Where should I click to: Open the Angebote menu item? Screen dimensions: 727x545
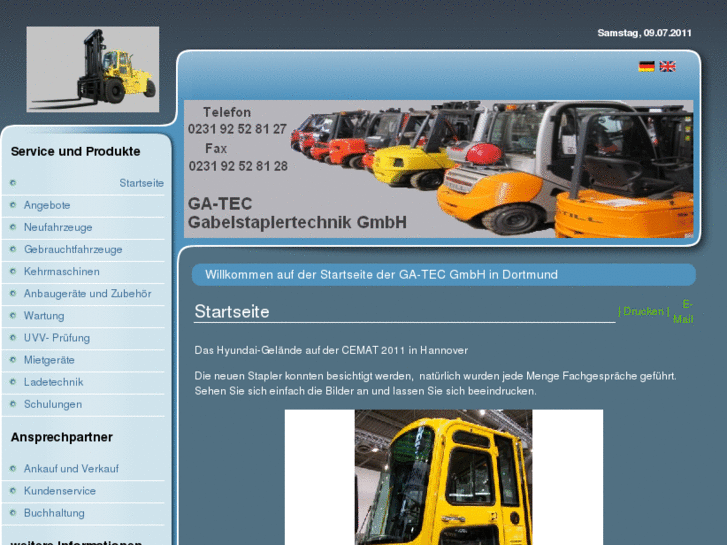coord(47,205)
